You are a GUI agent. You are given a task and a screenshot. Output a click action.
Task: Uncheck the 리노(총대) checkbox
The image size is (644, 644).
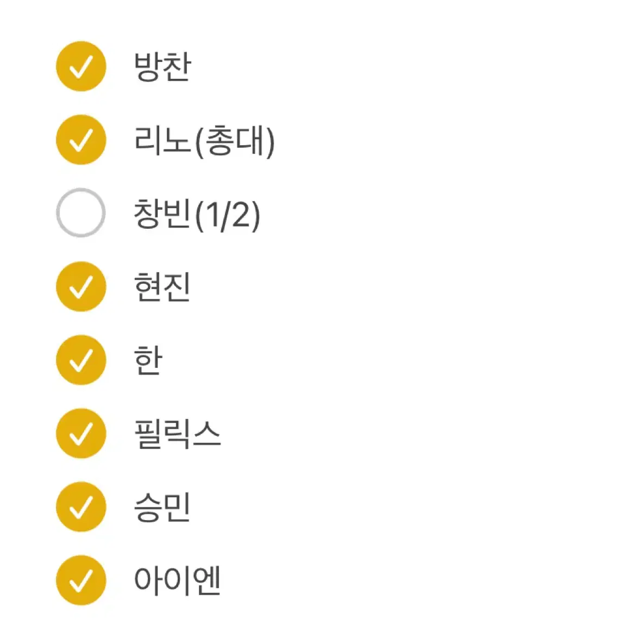point(81,140)
